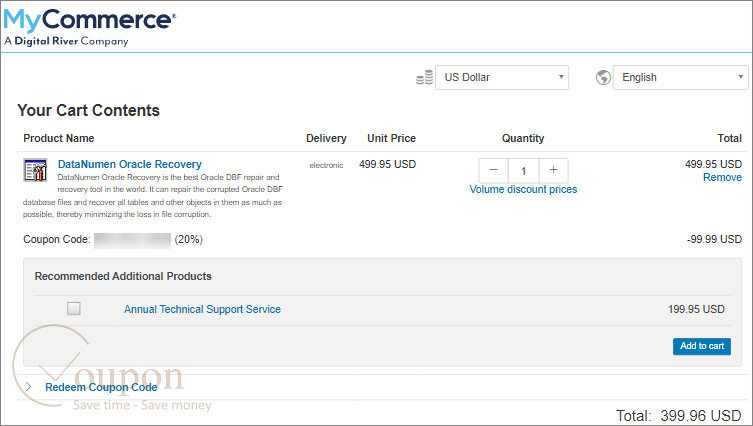This screenshot has height=426, width=753.
Task: Remove the product from the cart
Action: coord(722,177)
